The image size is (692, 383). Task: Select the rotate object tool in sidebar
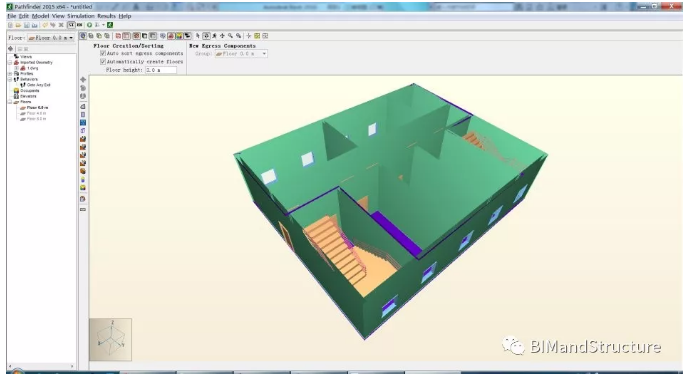[x=83, y=88]
